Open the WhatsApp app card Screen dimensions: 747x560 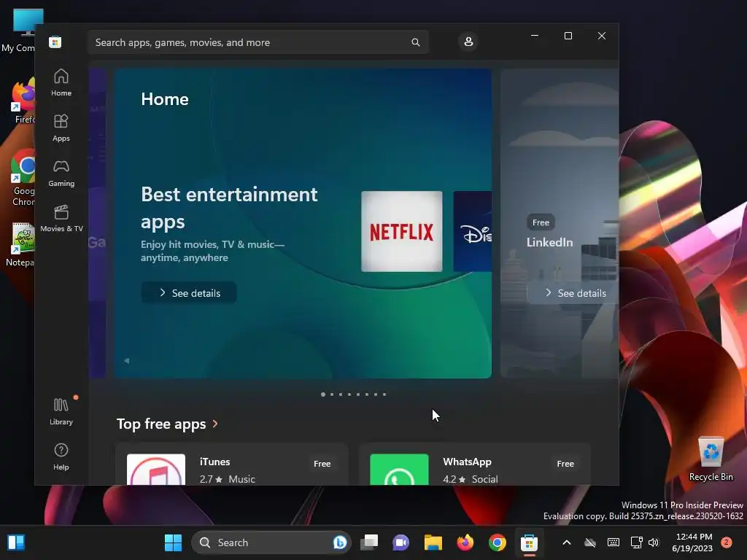(475, 464)
